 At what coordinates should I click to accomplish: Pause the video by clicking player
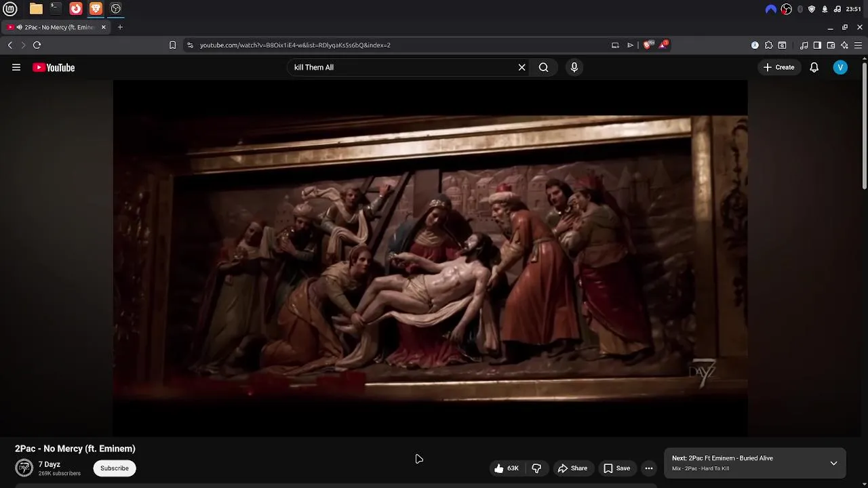pos(430,258)
